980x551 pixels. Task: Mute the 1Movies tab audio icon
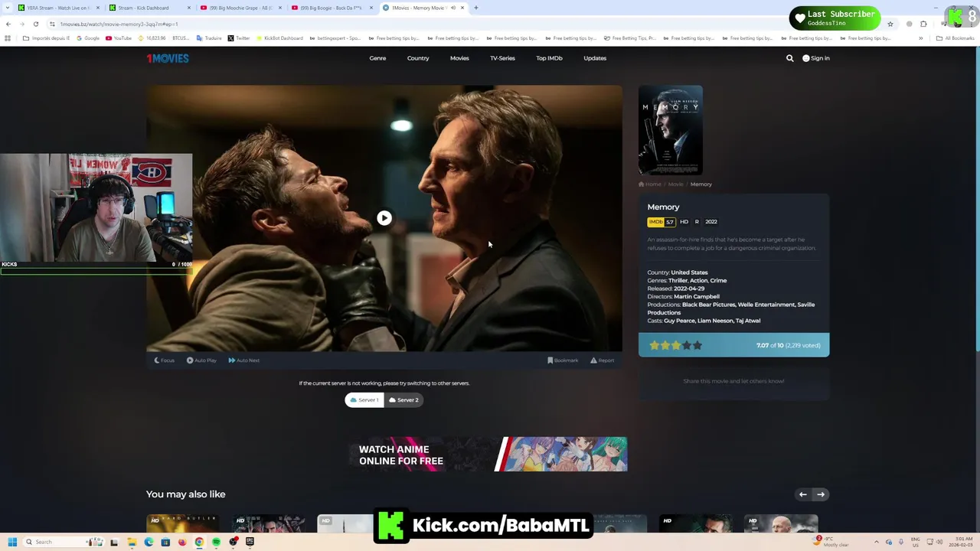click(453, 8)
